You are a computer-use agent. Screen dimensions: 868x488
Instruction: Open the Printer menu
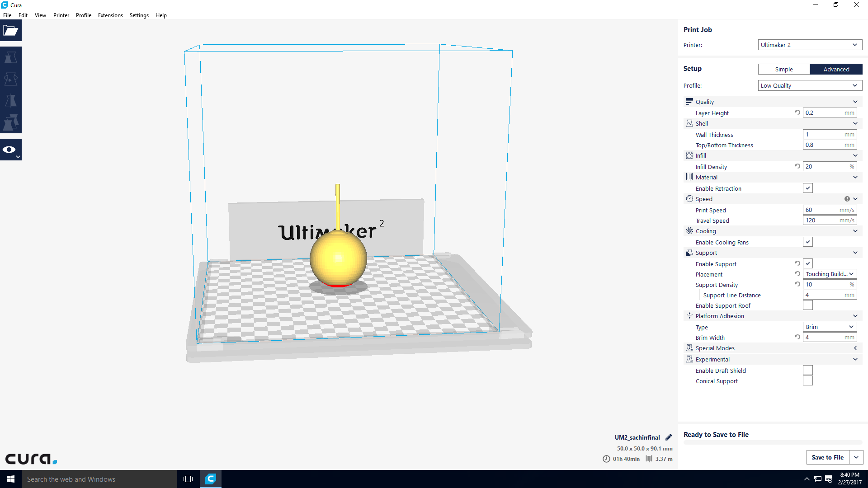point(61,15)
